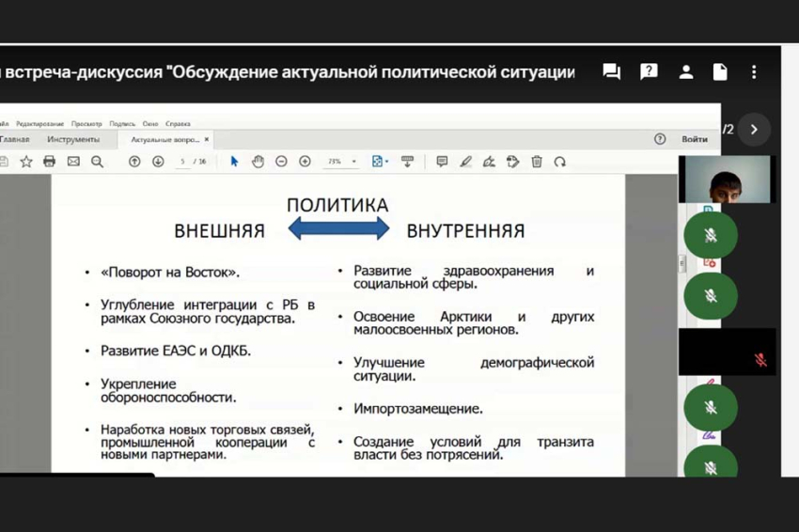Add a sticky note comment

tap(442, 162)
